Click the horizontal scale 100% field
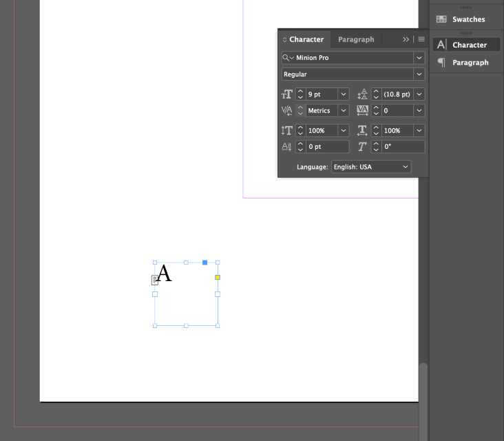The image size is (504, 441). click(x=397, y=131)
